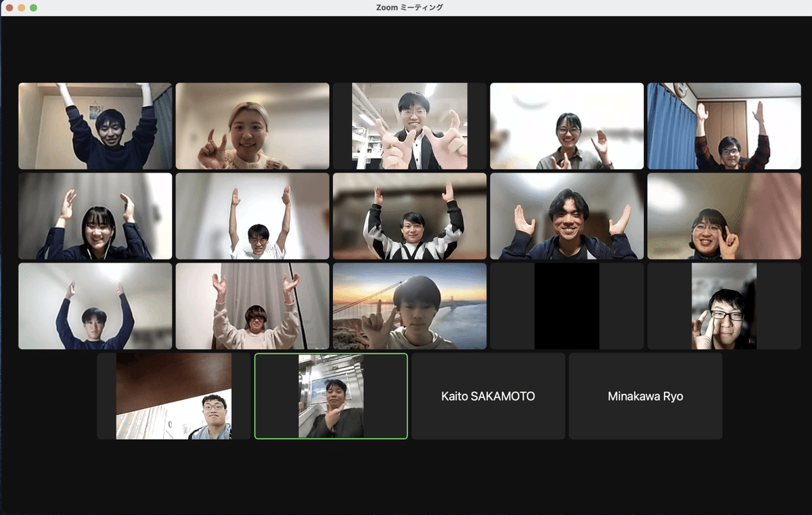
Task: Click the tile of the man adjusting his glasses
Action: click(x=724, y=306)
